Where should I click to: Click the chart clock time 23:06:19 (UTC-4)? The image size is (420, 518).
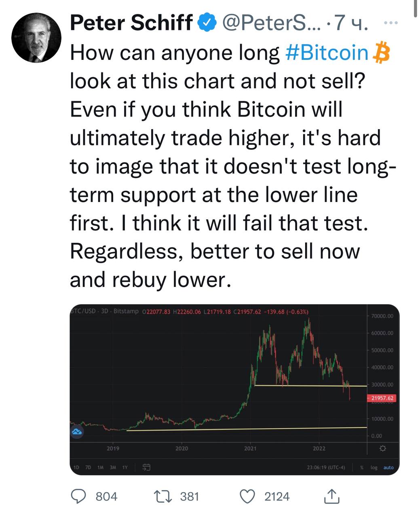(x=326, y=467)
